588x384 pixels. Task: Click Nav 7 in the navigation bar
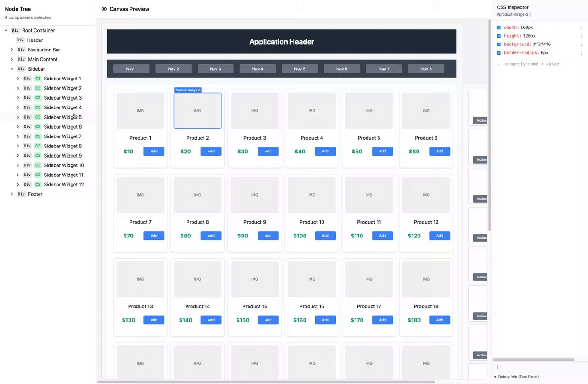[384, 69]
